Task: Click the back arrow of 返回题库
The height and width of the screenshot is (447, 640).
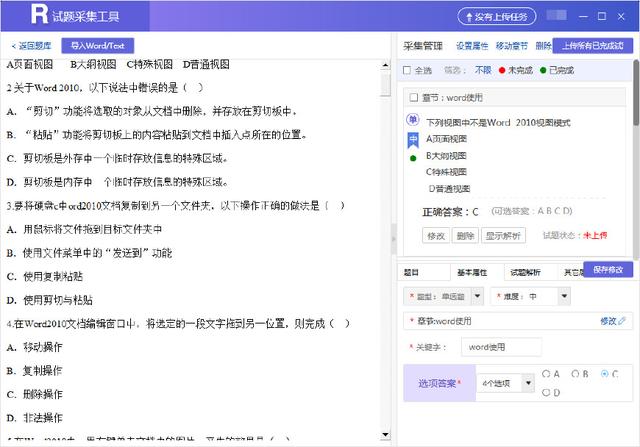Action: pyautogui.click(x=14, y=46)
